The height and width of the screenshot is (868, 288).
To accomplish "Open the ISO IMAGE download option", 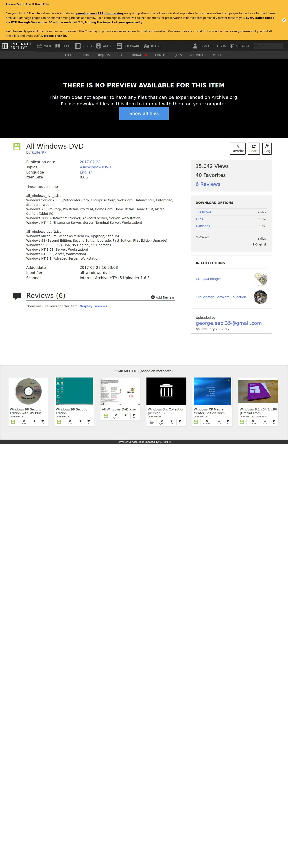I will 204,212.
